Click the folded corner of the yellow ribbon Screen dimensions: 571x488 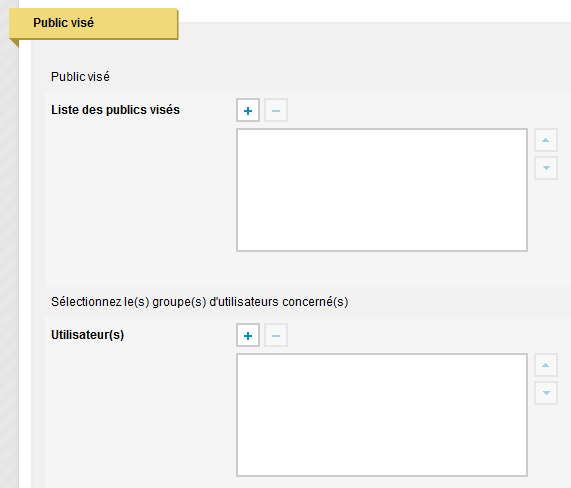15,43
